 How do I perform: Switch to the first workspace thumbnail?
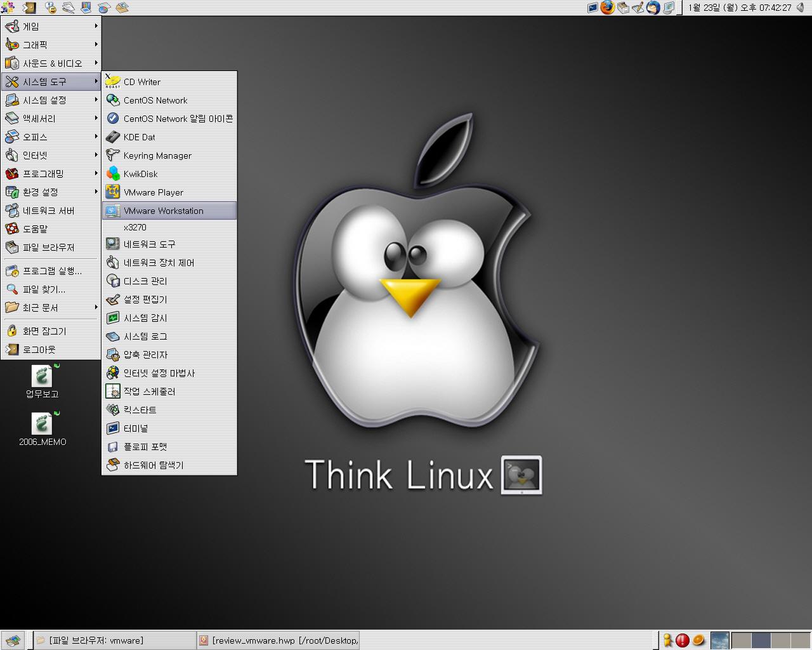(x=741, y=640)
